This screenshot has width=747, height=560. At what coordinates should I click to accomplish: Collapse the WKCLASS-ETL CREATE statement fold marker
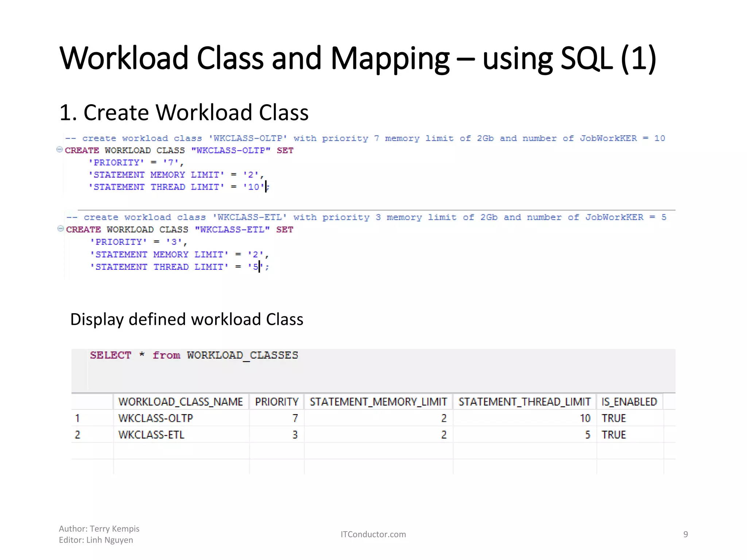click(61, 229)
